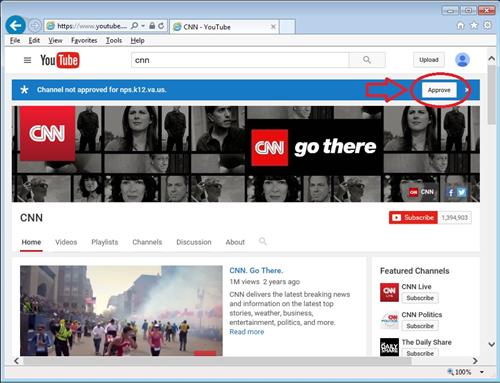
Task: Subscribe to the CNN channel
Action: pos(413,218)
